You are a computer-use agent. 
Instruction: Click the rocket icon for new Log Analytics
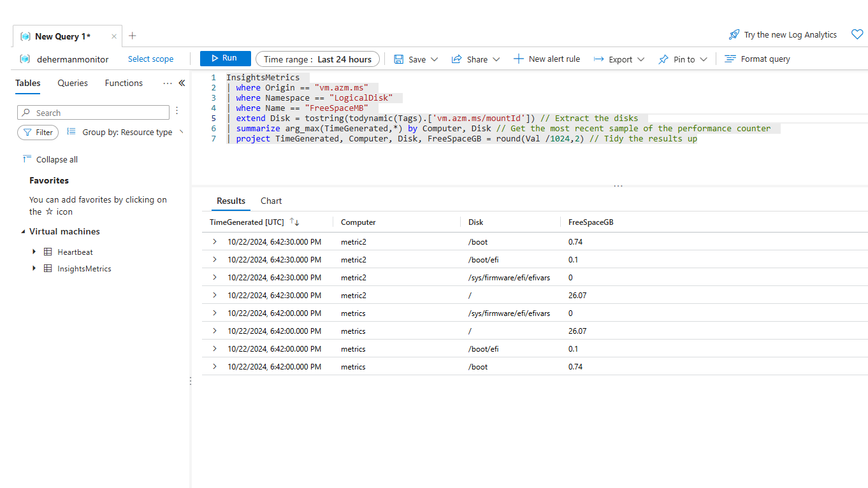click(734, 34)
